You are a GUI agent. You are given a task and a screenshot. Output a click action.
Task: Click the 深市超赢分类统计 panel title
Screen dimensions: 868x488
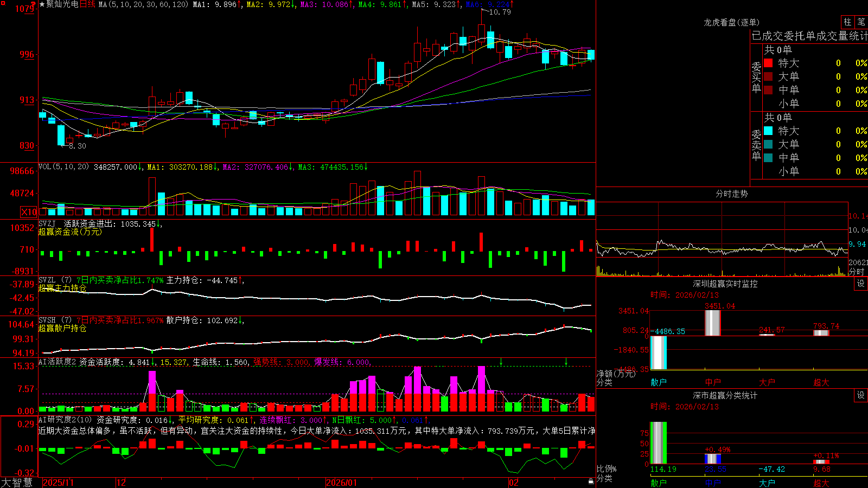tap(725, 395)
